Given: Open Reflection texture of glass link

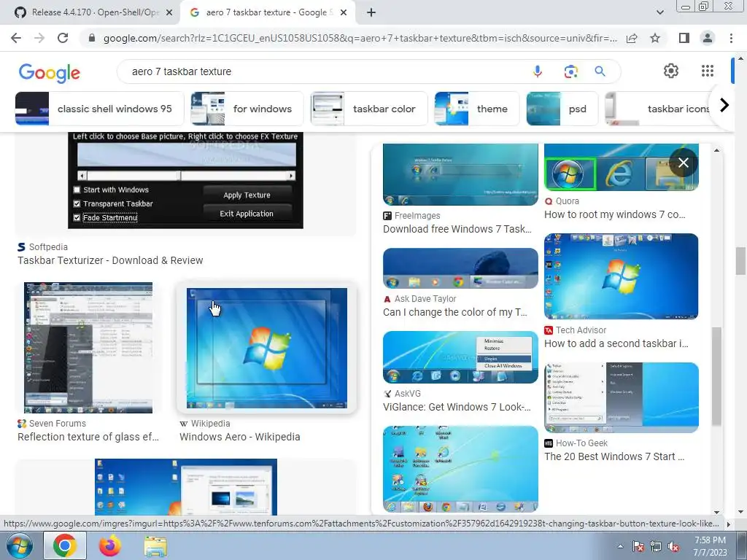Looking at the screenshot, I should [88, 437].
